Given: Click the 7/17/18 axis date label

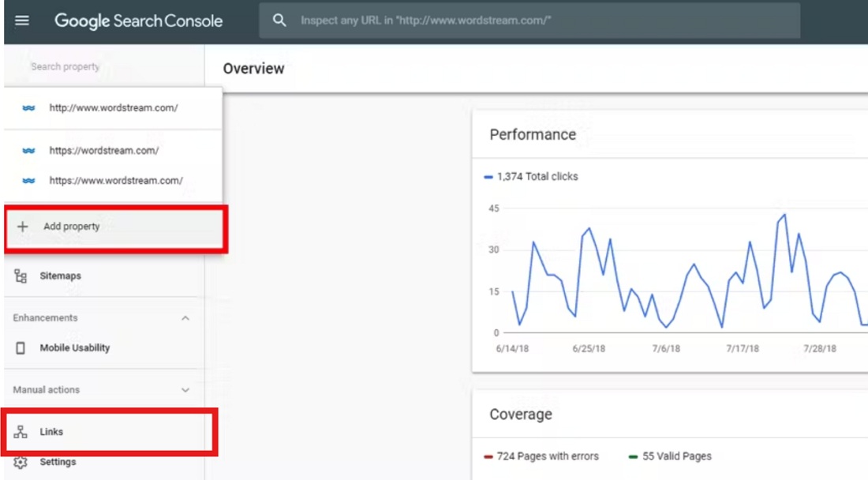Looking at the screenshot, I should point(743,349).
